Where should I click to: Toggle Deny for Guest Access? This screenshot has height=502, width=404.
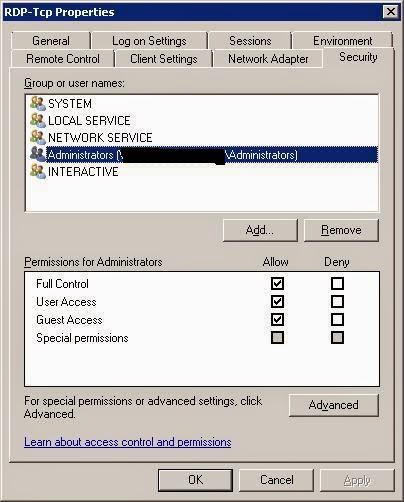click(x=337, y=319)
